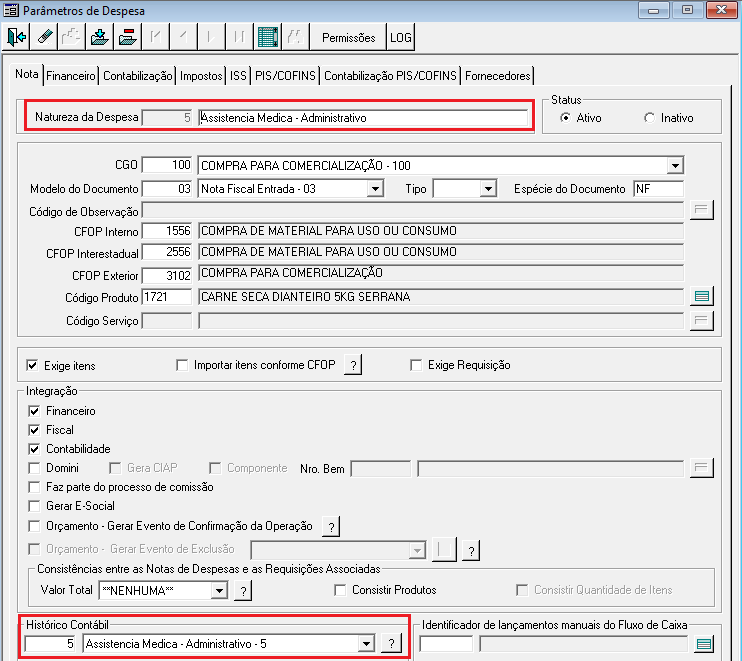Go to first record navigation icon
Image resolution: width=742 pixels, height=661 pixels.
(x=155, y=37)
